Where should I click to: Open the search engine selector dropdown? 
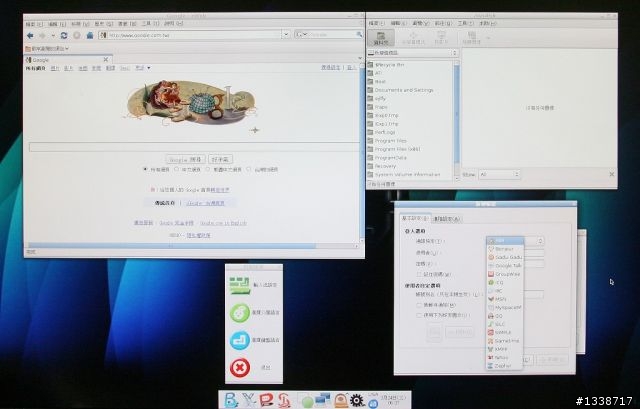(x=301, y=35)
